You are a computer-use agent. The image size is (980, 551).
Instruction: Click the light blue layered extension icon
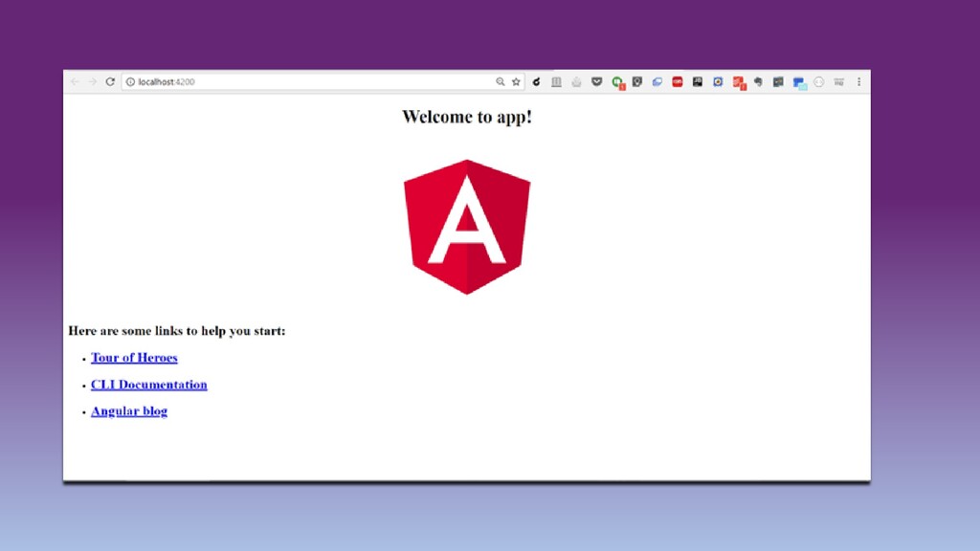657,82
